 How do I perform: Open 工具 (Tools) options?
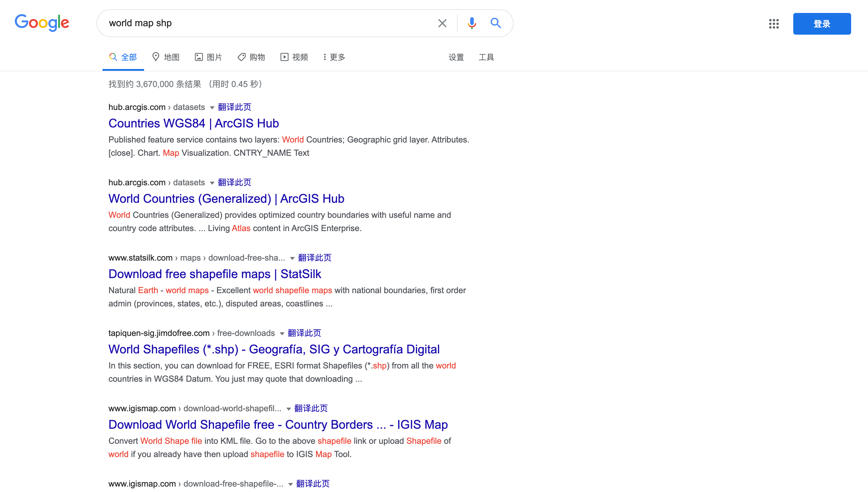[x=486, y=57]
